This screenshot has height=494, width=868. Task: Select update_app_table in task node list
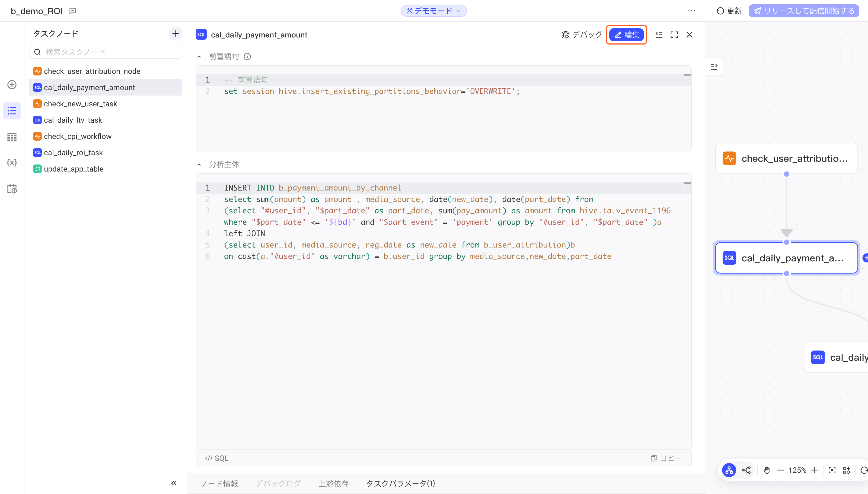coord(106,169)
